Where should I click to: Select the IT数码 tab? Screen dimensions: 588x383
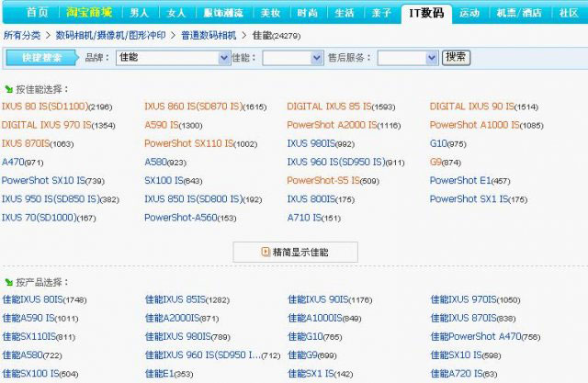(x=426, y=13)
